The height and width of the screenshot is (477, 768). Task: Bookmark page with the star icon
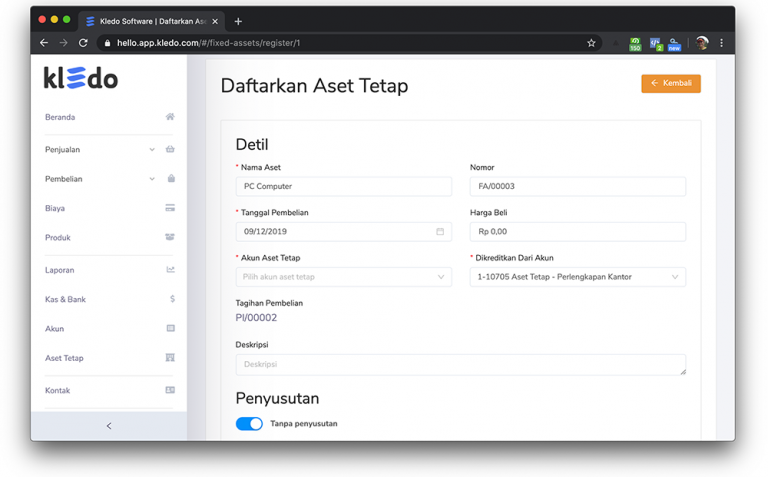(591, 43)
